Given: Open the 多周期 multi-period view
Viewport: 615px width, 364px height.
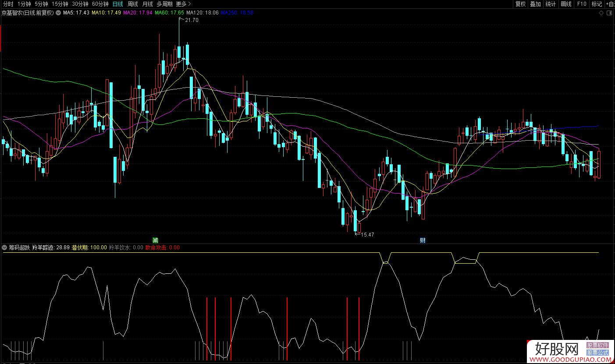Looking at the screenshot, I should pyautogui.click(x=165, y=4).
